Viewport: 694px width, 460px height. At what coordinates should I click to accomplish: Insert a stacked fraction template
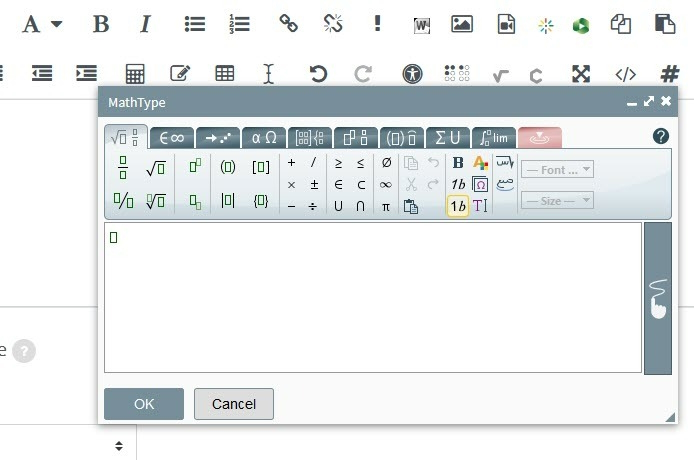pyautogui.click(x=123, y=167)
